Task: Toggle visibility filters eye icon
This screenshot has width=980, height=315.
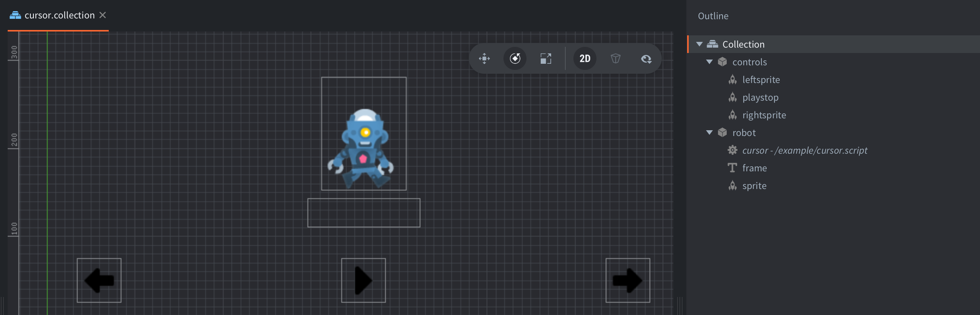Action: pos(646,59)
